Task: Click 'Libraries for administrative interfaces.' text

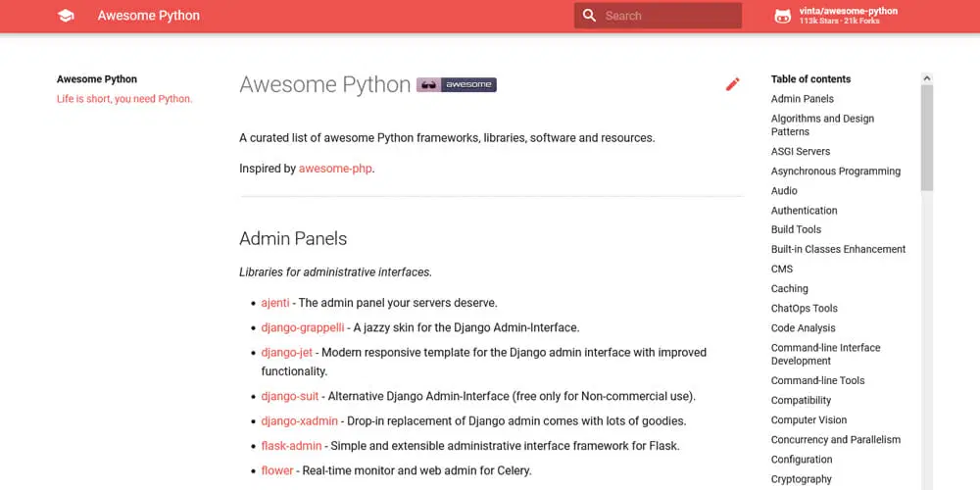Action: pyautogui.click(x=335, y=272)
